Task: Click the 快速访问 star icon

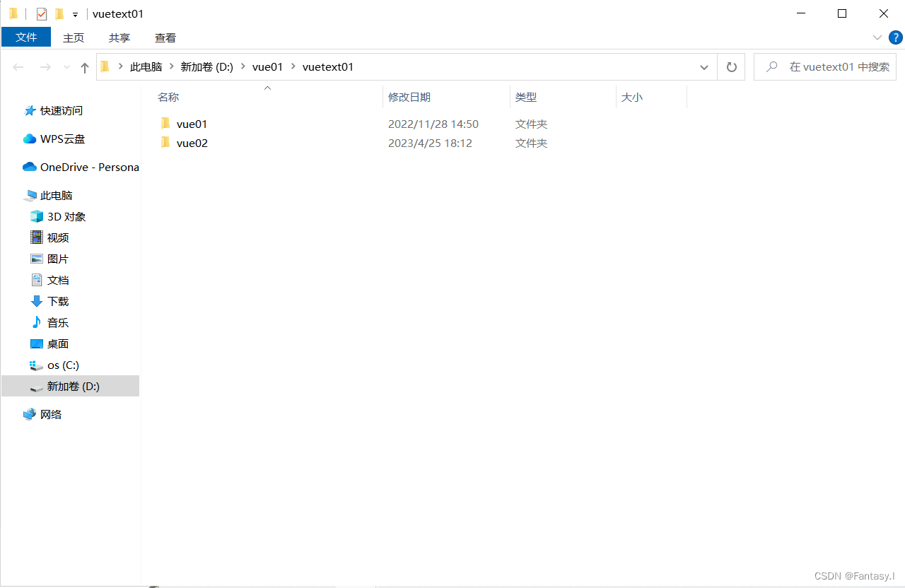Action: click(x=30, y=111)
